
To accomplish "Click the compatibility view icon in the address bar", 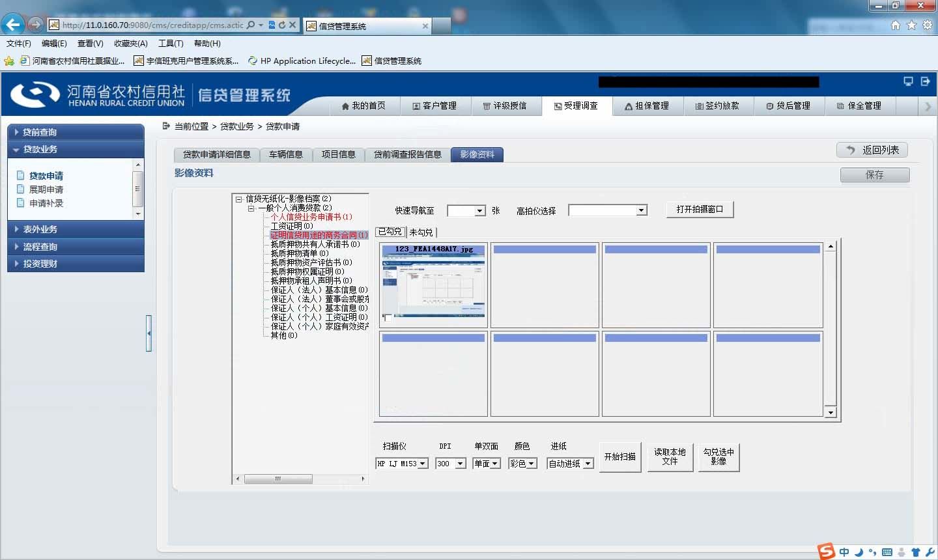I will point(272,25).
